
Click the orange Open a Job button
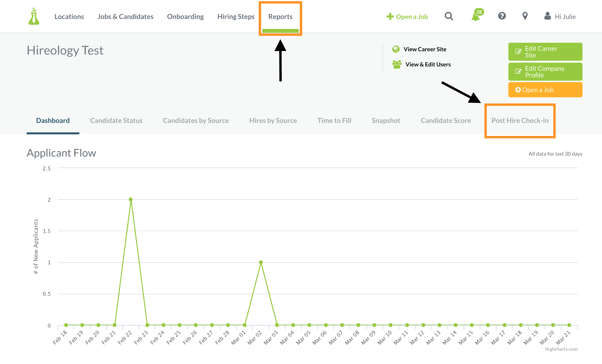point(545,90)
